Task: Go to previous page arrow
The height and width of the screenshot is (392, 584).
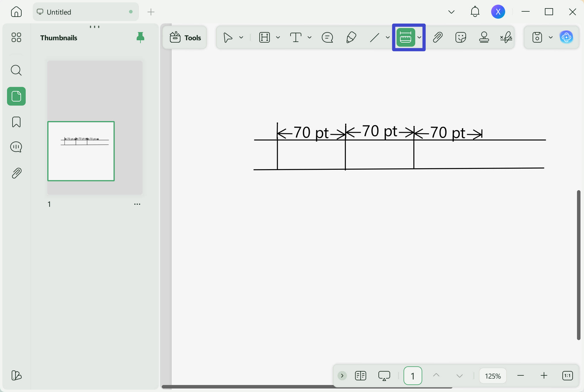Action: click(x=436, y=375)
